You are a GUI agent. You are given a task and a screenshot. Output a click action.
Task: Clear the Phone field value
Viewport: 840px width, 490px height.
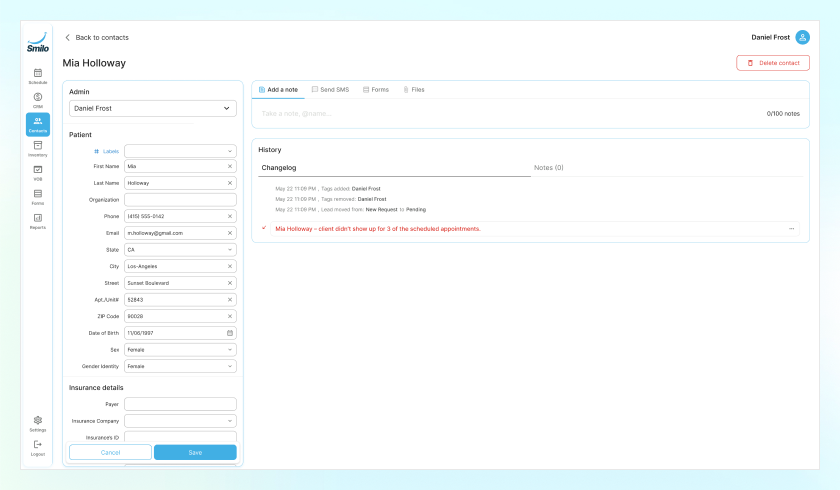click(230, 216)
